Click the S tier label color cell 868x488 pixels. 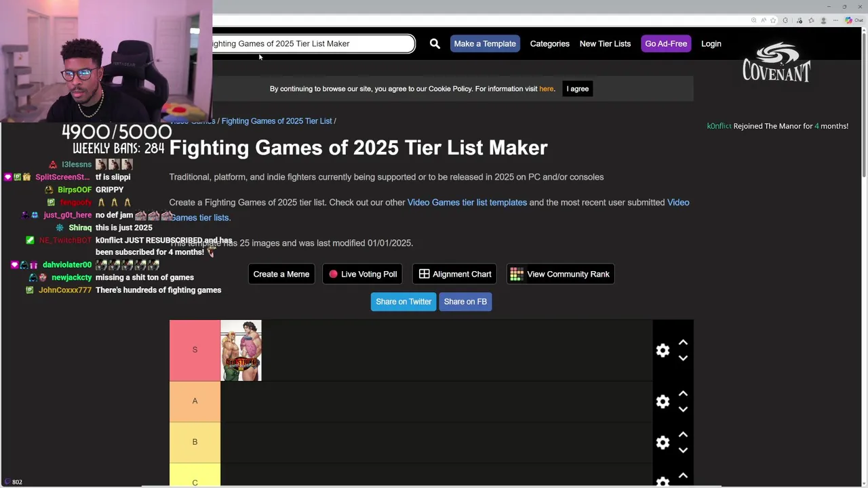tap(195, 350)
